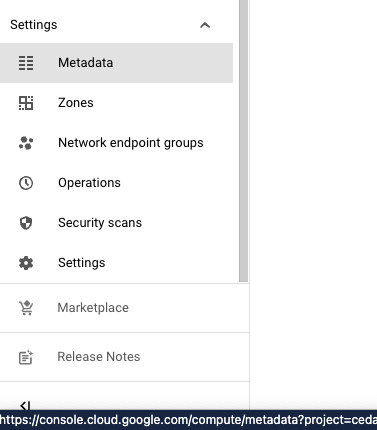Viewport: 377px width, 430px height.
Task: Click the Marketplace shopping cart icon
Action: click(x=26, y=308)
